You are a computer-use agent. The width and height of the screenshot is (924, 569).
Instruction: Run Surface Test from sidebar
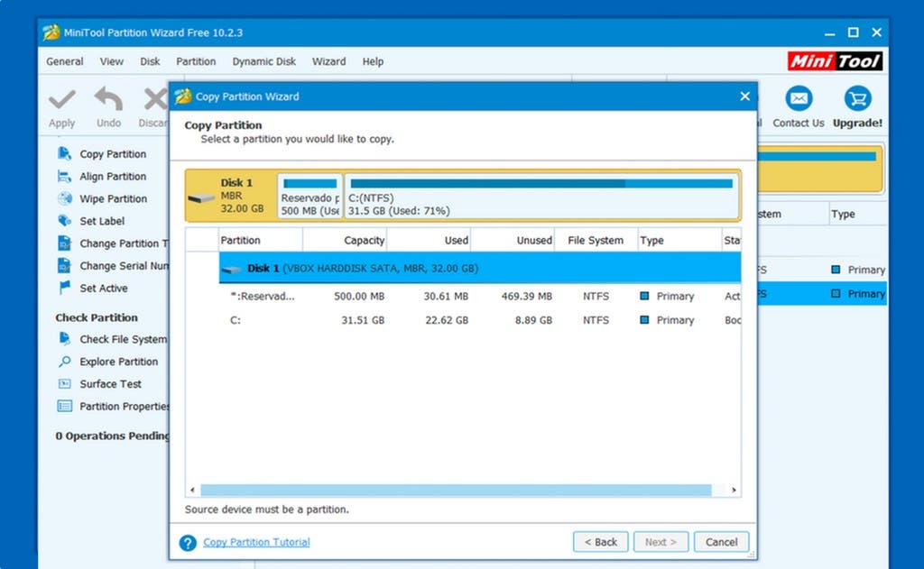(x=110, y=384)
